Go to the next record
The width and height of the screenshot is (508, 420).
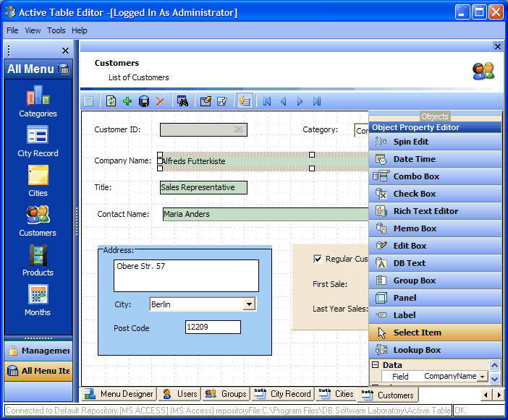pyautogui.click(x=300, y=102)
